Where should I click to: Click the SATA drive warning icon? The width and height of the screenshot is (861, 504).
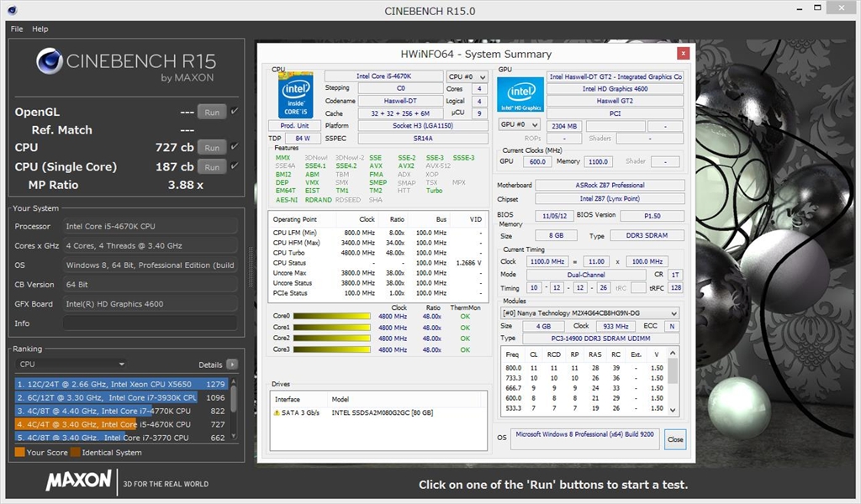point(277,412)
